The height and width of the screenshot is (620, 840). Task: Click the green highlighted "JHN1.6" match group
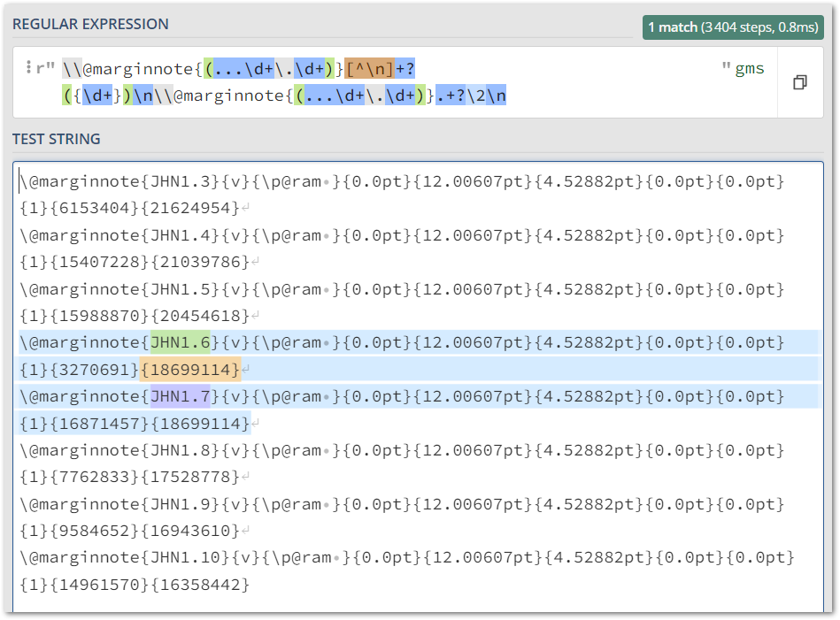tap(181, 342)
